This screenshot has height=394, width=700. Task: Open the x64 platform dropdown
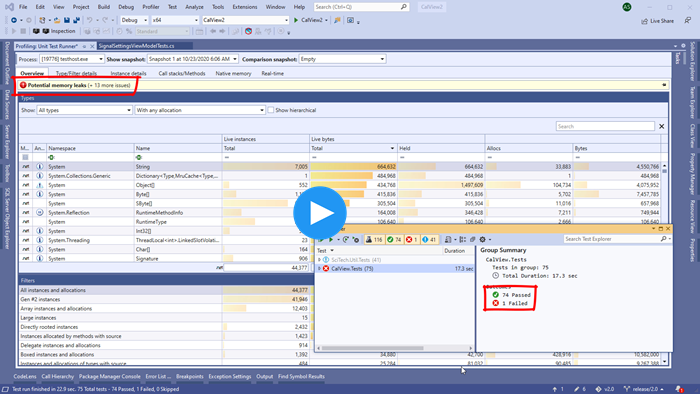click(175, 20)
